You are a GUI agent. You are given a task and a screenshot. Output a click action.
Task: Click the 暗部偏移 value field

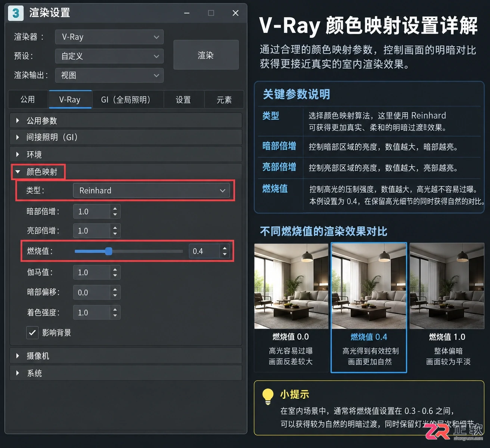pos(92,292)
